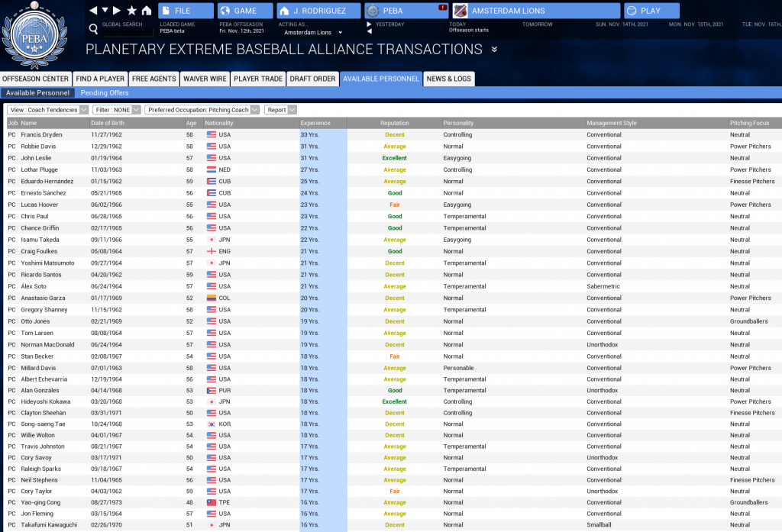Click the Taiwan flag in Yao-qing Cong's row
The width and height of the screenshot is (782, 532).
pos(212,502)
